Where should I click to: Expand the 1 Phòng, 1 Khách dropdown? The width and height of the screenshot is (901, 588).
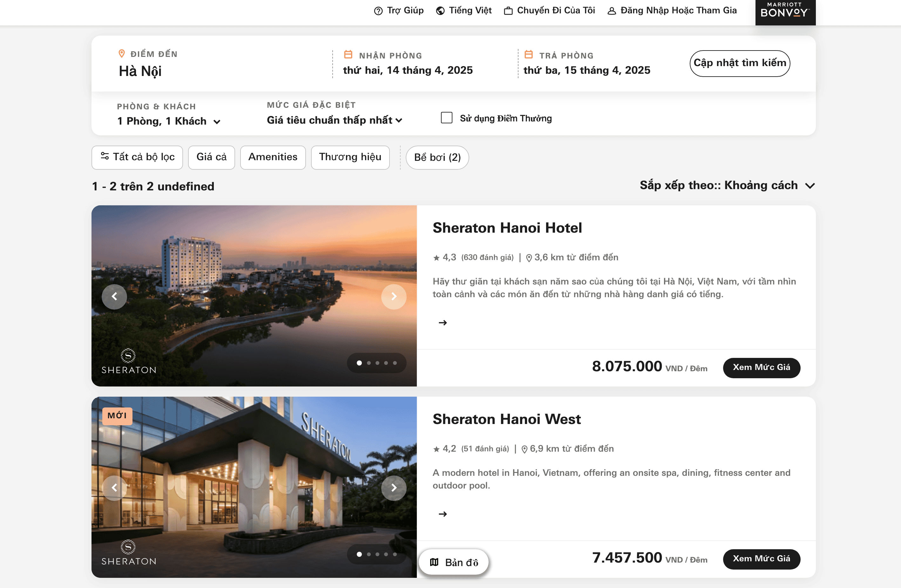tap(168, 121)
